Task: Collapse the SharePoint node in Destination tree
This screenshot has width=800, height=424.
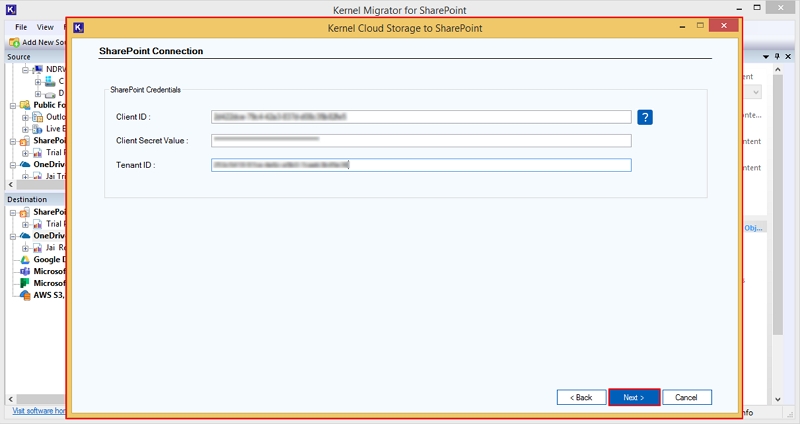Action: click(13, 213)
